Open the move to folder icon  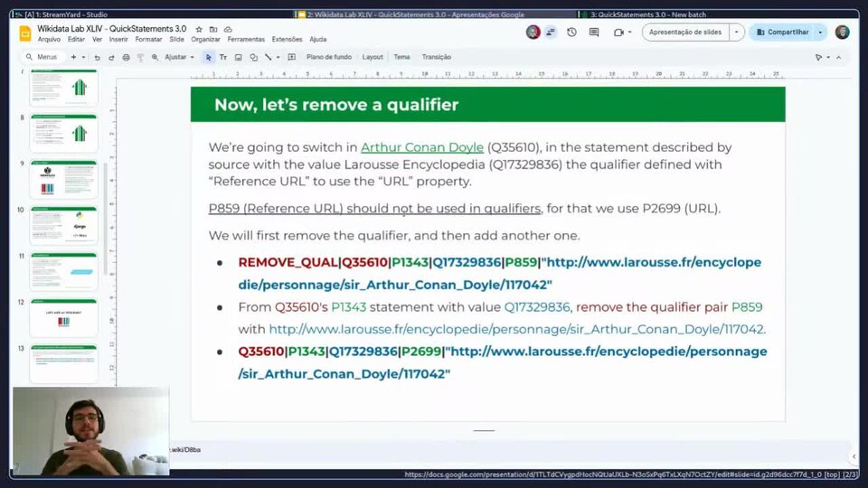pos(213,29)
